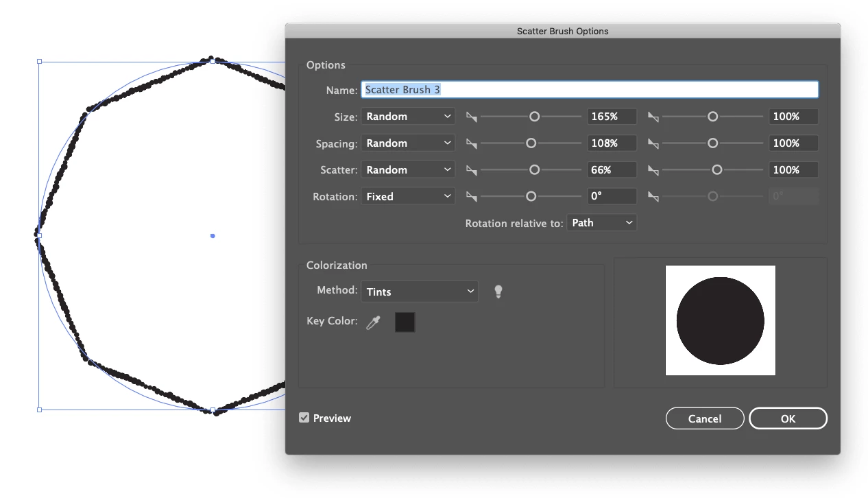
Task: Click the Spacing 108% value field
Action: click(612, 143)
